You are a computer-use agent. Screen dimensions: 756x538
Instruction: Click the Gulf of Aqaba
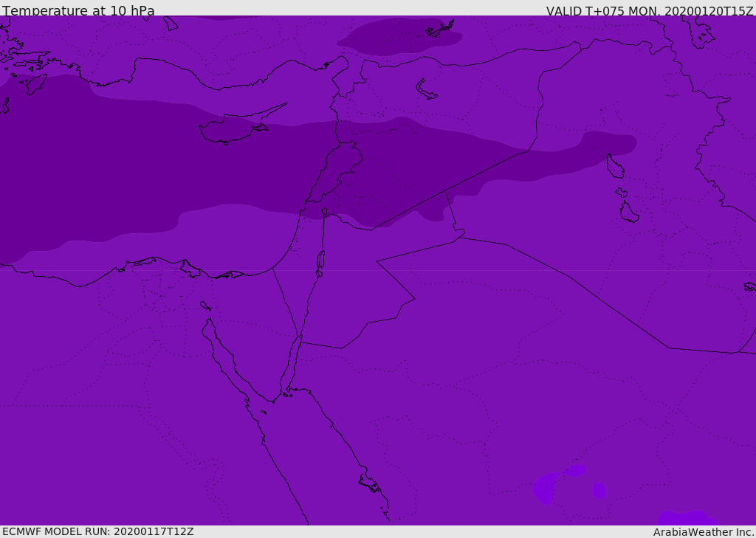[292, 363]
